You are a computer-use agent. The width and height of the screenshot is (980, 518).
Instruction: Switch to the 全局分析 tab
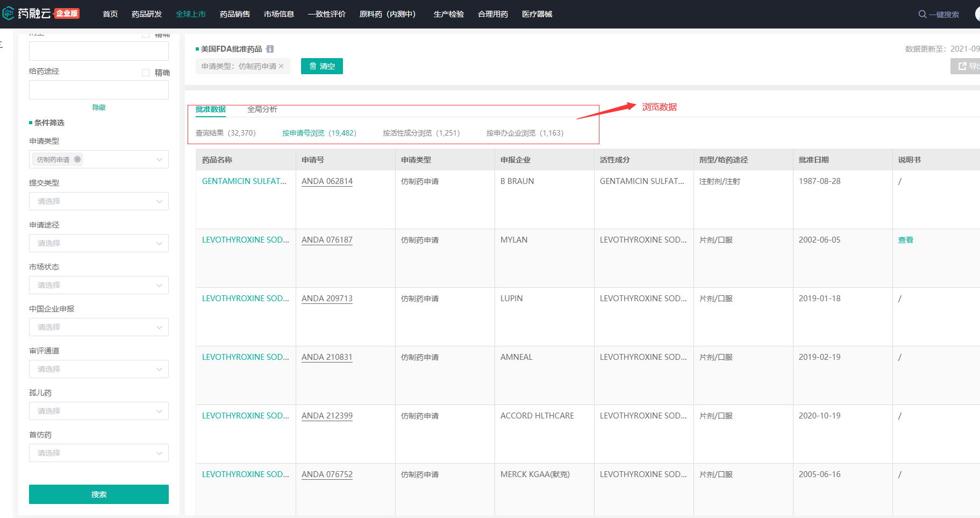[262, 109]
